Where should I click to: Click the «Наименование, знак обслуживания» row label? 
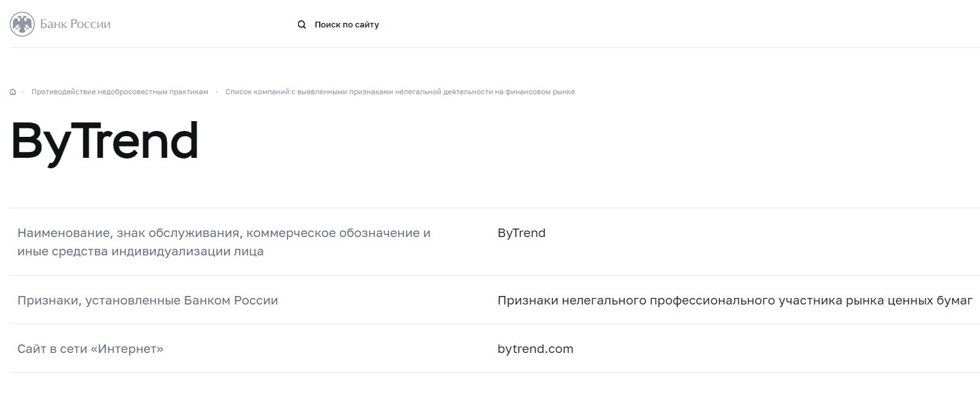pos(224,233)
